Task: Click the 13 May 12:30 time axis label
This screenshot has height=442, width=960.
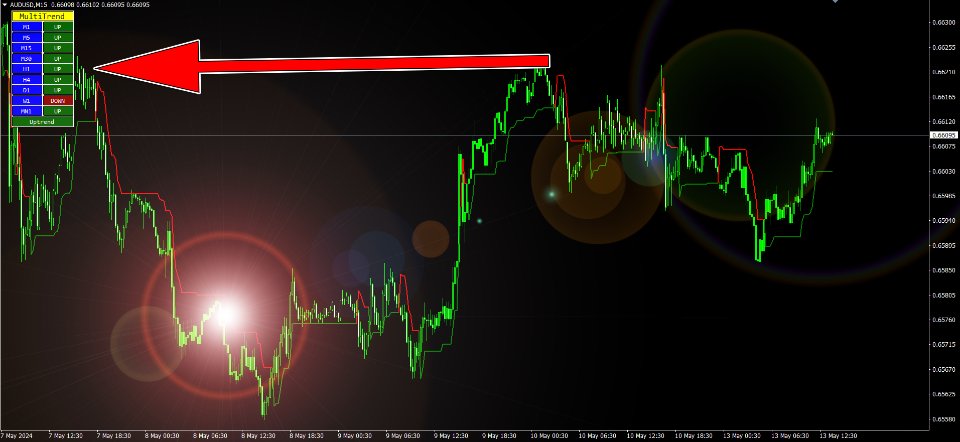Action: tap(836, 436)
